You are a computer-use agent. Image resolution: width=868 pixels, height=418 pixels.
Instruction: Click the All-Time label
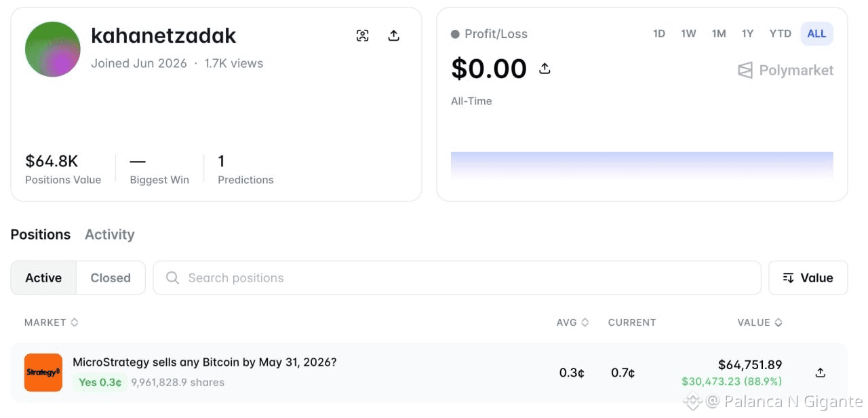471,101
